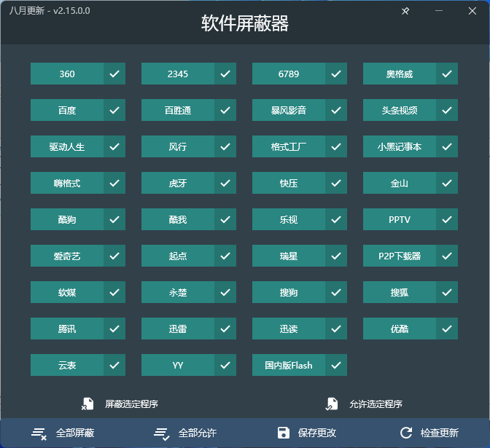Minimize the 软件屏蔽器 window
Viewport: 490px width, 448px height.
point(439,11)
